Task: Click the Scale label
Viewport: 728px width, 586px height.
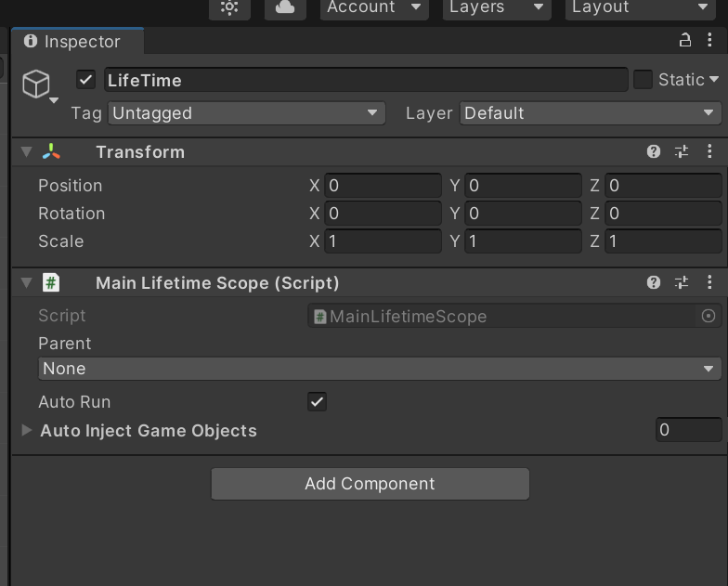Action: 61,241
